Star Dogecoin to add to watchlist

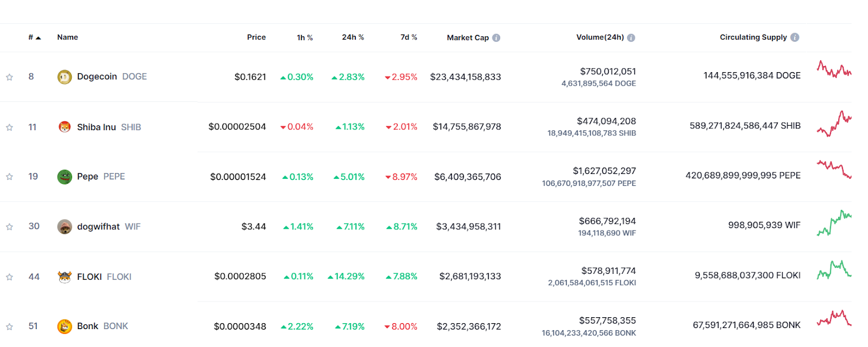(9, 77)
